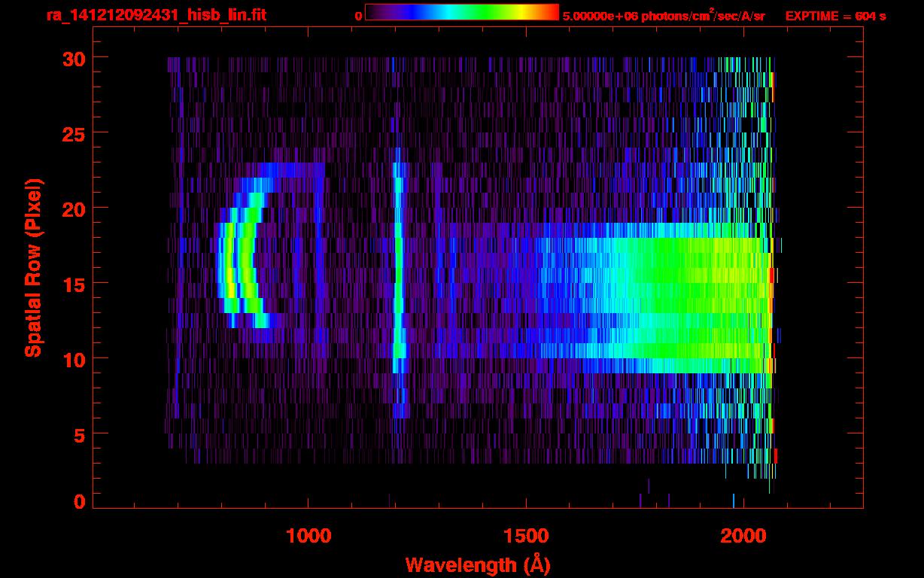The image size is (924, 578).
Task: Click the 30 spatial row tick label
Action: click(73, 58)
